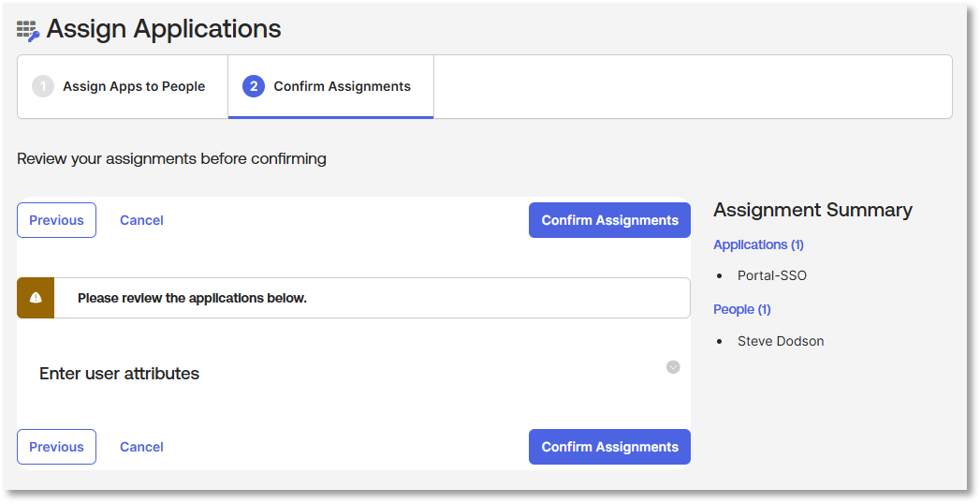The height and width of the screenshot is (503, 980).
Task: Select Portal-SSO in the assignment summary
Action: 772,275
